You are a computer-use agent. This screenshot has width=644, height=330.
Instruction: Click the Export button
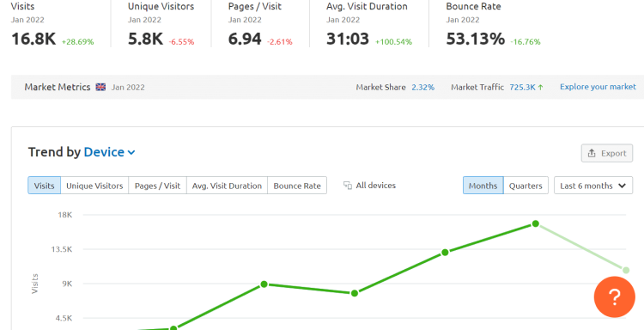click(x=606, y=153)
